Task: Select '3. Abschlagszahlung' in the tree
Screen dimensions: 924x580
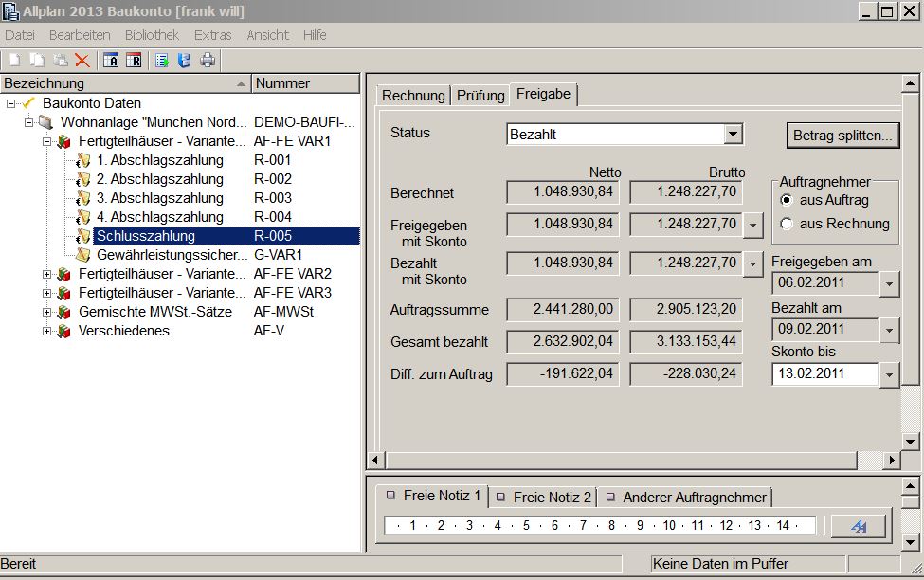Action: [x=159, y=198]
